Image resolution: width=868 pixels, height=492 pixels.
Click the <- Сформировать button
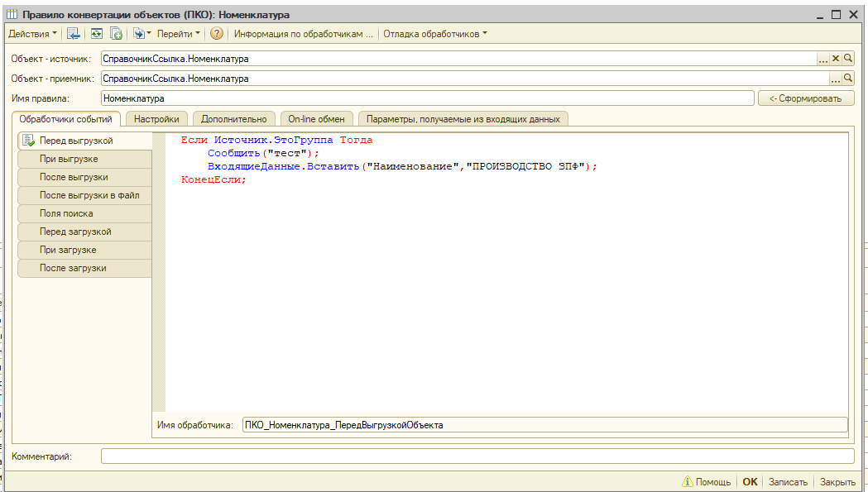point(806,98)
